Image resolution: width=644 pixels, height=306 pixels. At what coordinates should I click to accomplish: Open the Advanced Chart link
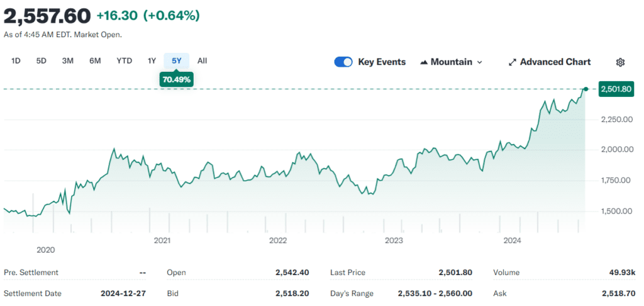click(x=555, y=62)
